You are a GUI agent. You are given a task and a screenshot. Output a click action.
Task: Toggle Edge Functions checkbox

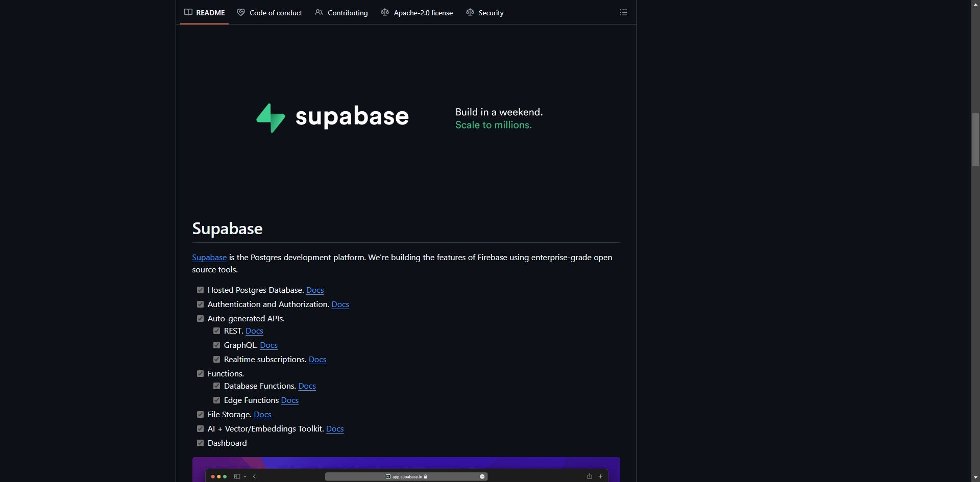[216, 400]
